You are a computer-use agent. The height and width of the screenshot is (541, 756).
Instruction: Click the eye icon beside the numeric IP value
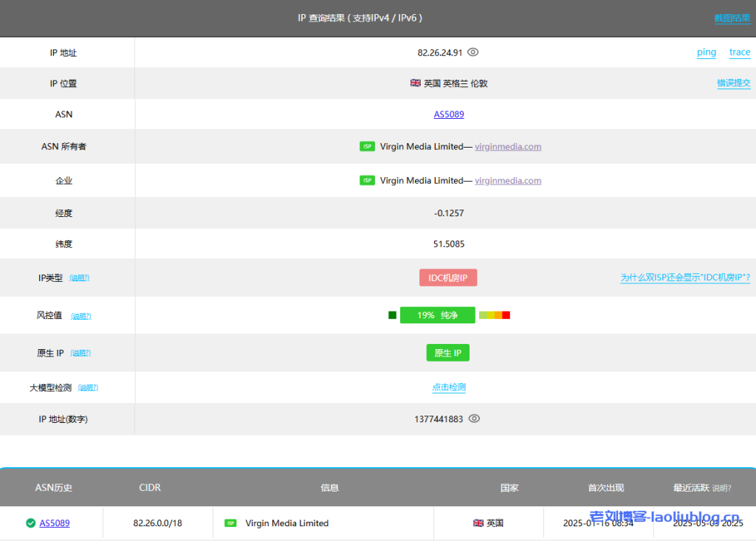[x=475, y=418]
